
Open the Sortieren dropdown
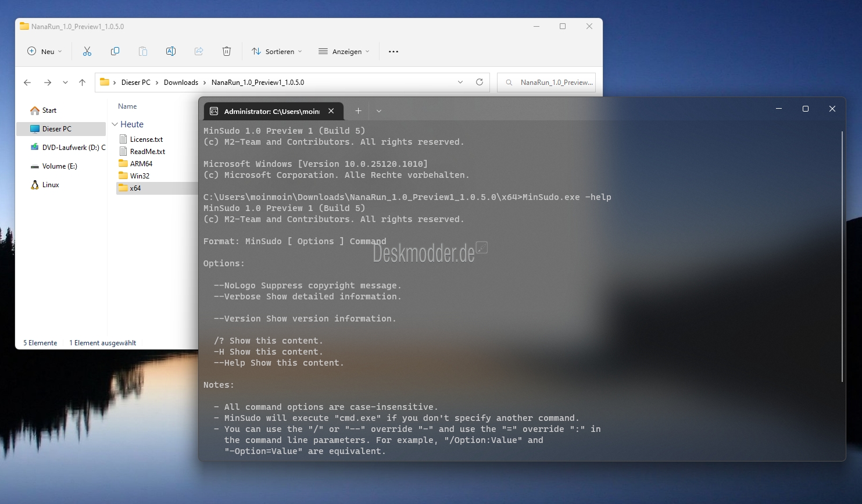(277, 51)
